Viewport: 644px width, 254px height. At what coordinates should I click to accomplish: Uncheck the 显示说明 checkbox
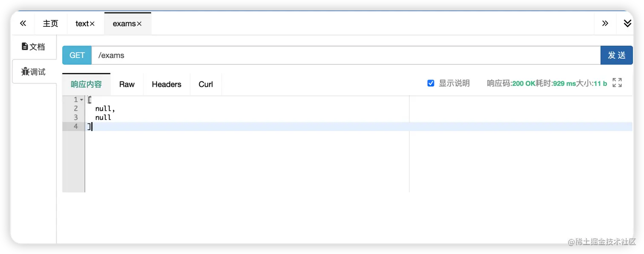[431, 83]
